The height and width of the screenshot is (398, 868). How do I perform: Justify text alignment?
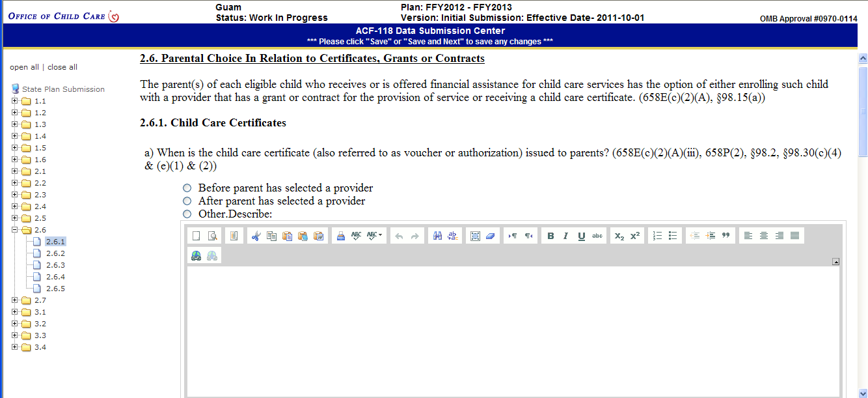tap(794, 236)
